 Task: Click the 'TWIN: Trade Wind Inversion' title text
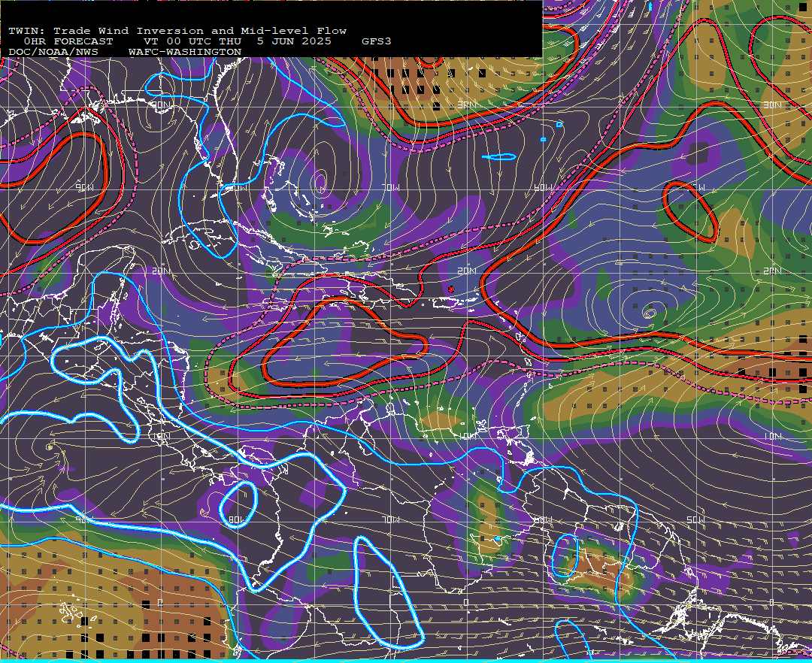tap(106, 31)
